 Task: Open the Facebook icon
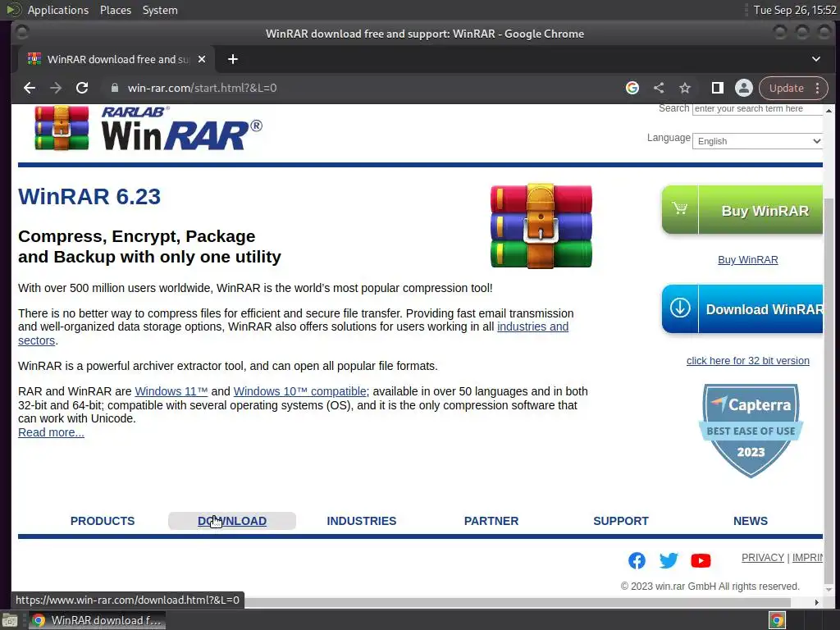pyautogui.click(x=637, y=560)
